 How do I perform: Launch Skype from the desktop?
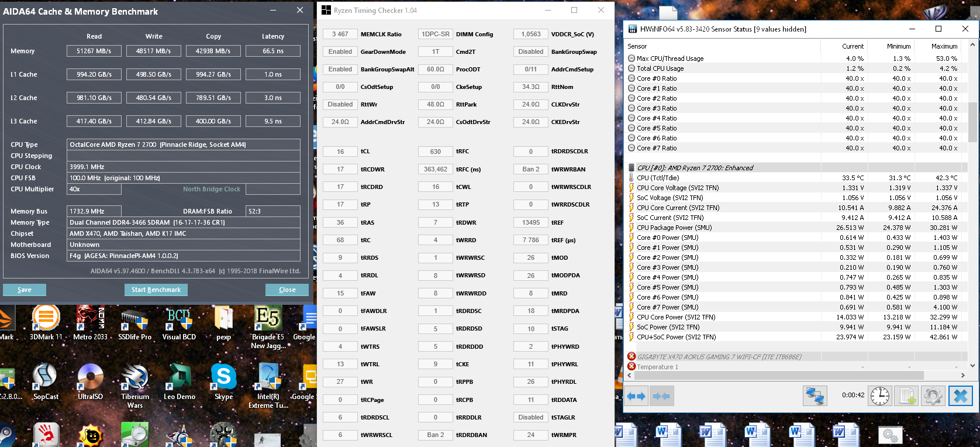coord(223,381)
